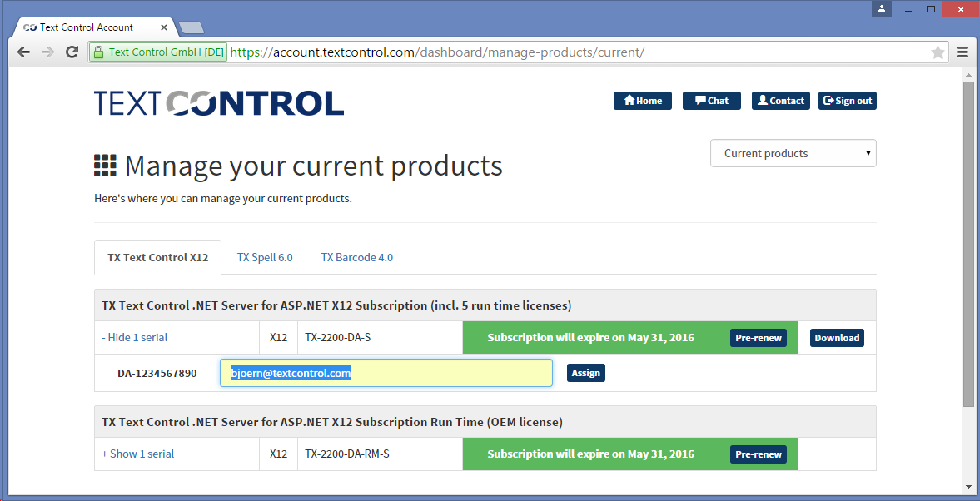Click the TX-2200-DA-S product code
Image resolution: width=980 pixels, height=501 pixels.
[337, 338]
